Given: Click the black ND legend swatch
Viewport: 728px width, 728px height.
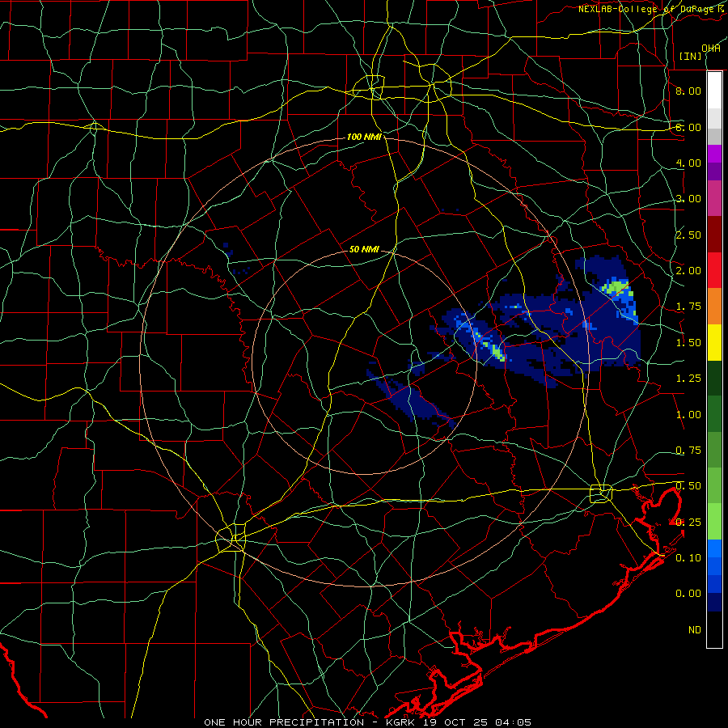Looking at the screenshot, I should coord(714,629).
